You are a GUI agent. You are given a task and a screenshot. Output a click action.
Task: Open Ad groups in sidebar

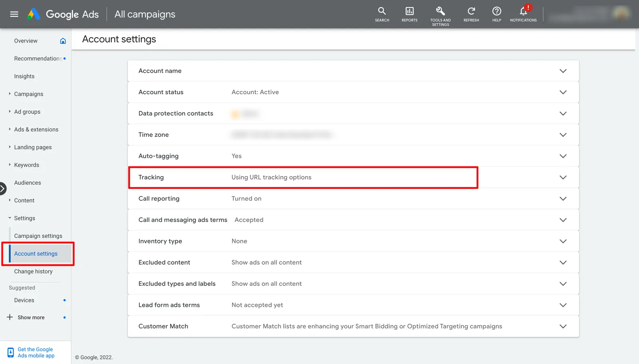pos(27,112)
